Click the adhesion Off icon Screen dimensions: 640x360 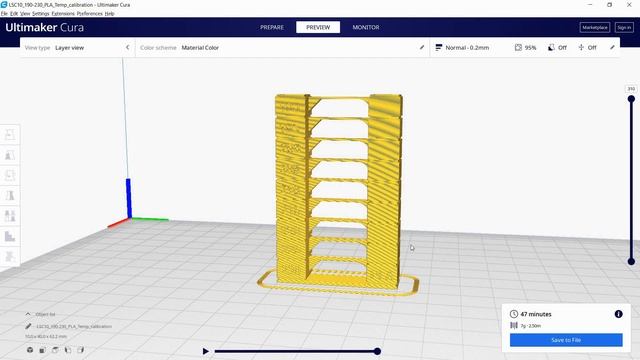pyautogui.click(x=581, y=47)
